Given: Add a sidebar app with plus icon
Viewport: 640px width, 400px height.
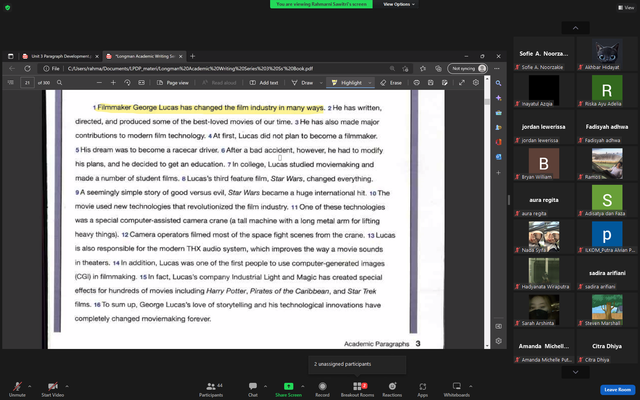Looking at the screenshot, I should click(498, 173).
